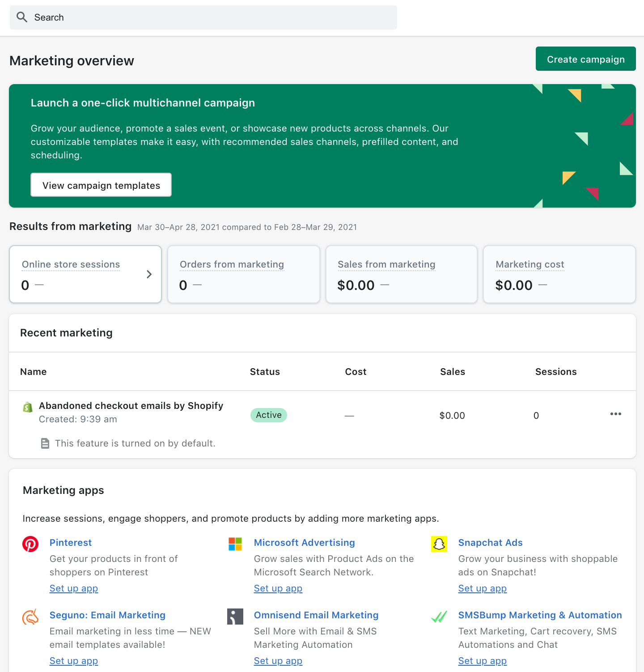Click Set up app under Snapchat Ads
This screenshot has height=672, width=644.
point(482,588)
